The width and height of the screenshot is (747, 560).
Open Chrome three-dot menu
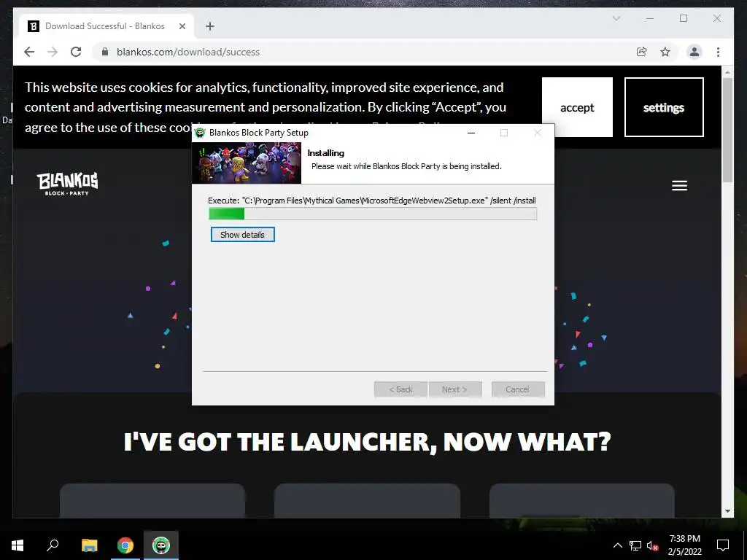pyautogui.click(x=718, y=52)
